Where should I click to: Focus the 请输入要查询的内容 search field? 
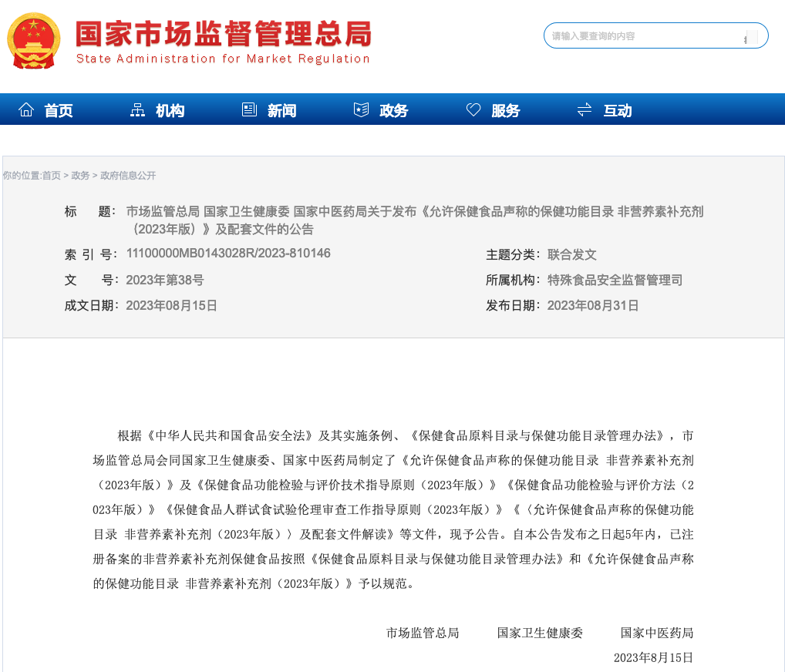(x=644, y=36)
